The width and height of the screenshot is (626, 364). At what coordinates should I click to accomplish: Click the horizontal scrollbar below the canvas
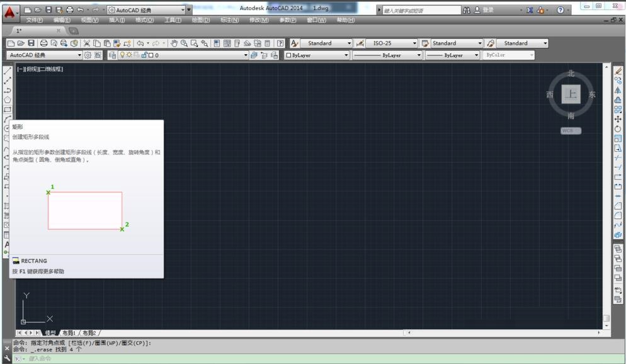pos(503,332)
